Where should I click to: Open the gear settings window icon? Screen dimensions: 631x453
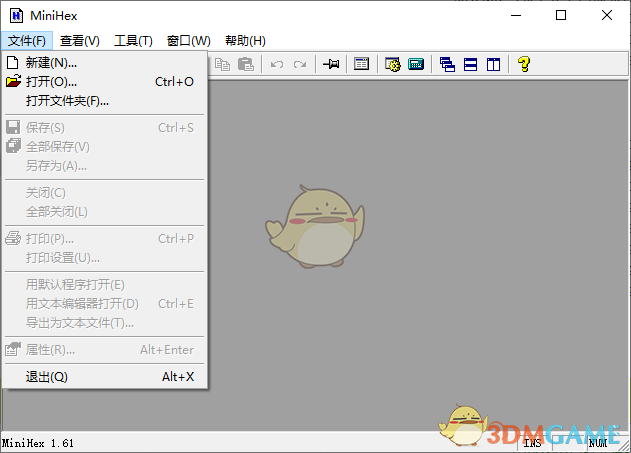coord(392,64)
